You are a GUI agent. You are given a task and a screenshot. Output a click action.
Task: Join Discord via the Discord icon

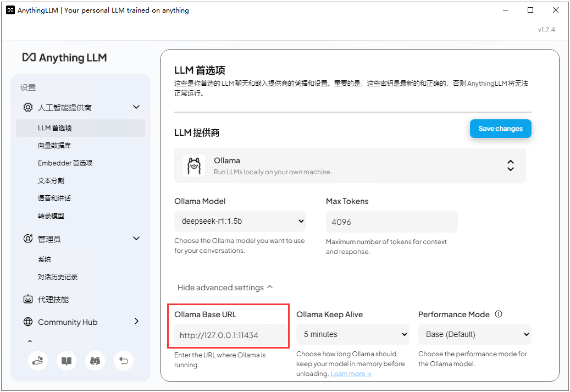click(95, 361)
